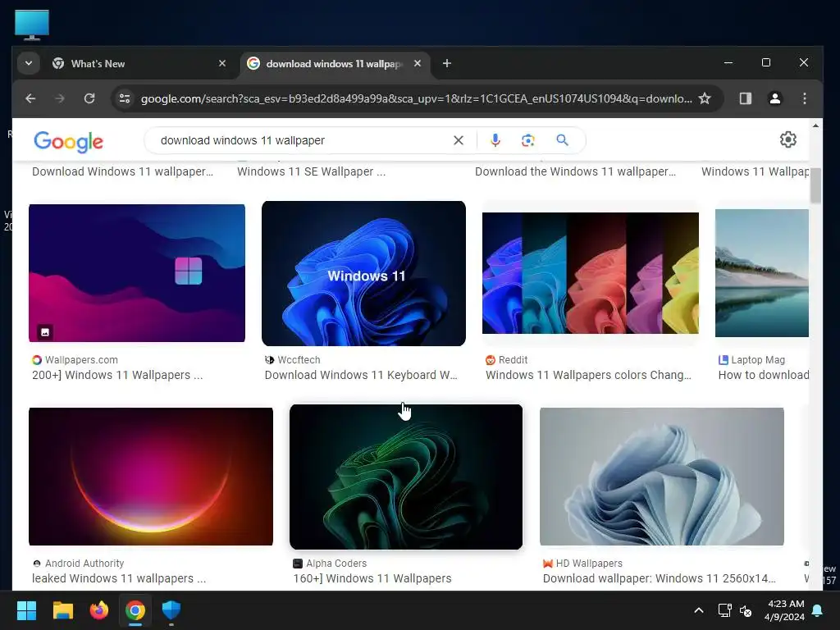This screenshot has width=840, height=630.
Task: Switch to the What's New tab
Action: [x=137, y=64]
